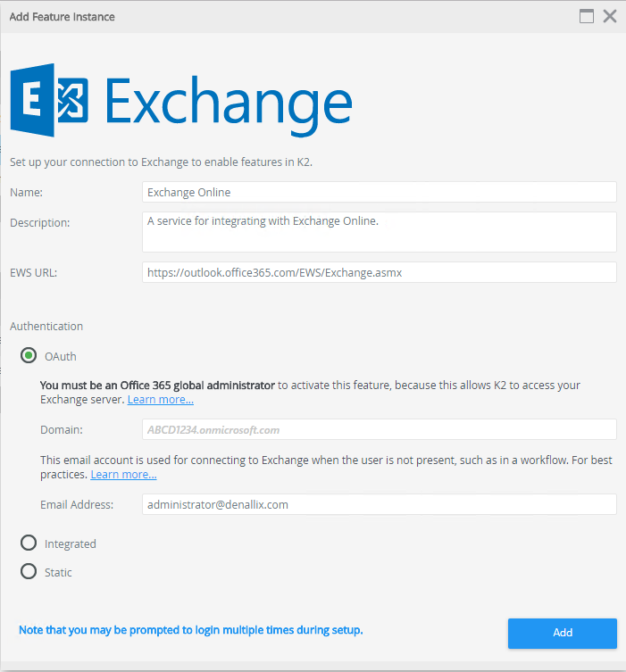Viewport: 626px width, 672px height.
Task: Focus the Email Address field
Action: 379,504
